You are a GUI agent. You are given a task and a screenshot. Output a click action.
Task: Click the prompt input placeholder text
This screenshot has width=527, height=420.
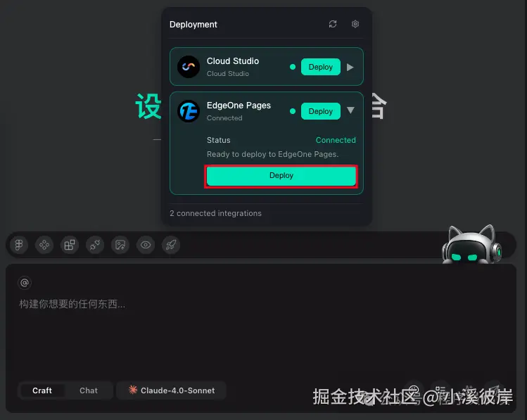point(72,304)
